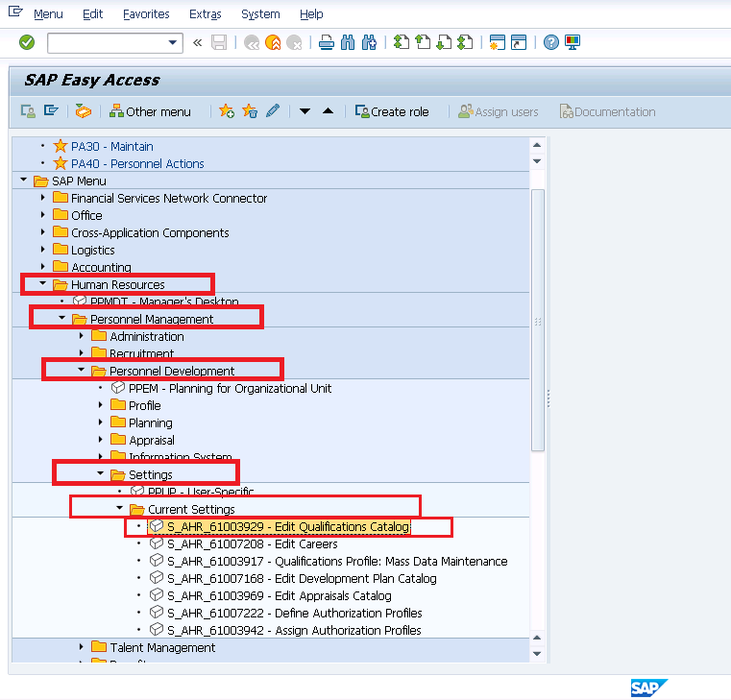Click the scroll up arrow at tree top
The width and height of the screenshot is (731, 700).
(537, 145)
